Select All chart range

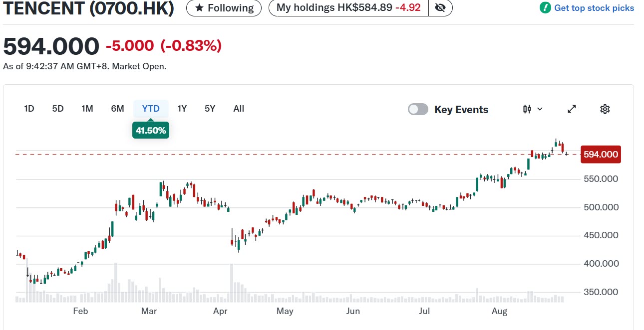pyautogui.click(x=239, y=109)
